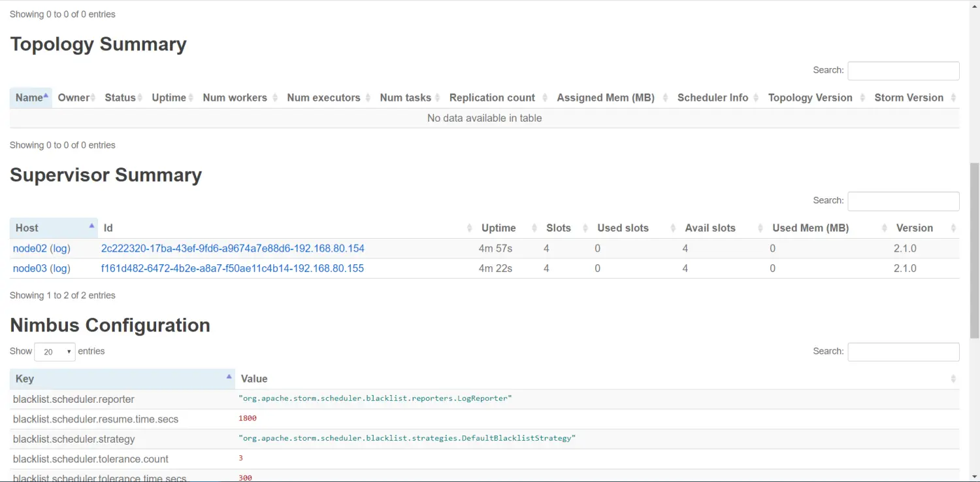The height and width of the screenshot is (482, 980).
Task: Select the blacklist.scheduler.tolerance.count key
Action: coord(91,459)
